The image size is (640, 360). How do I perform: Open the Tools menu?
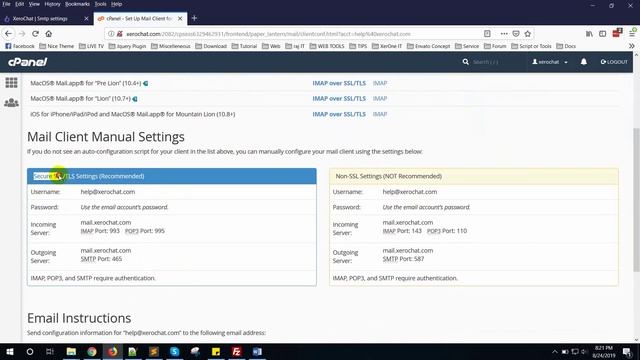coord(100,4)
